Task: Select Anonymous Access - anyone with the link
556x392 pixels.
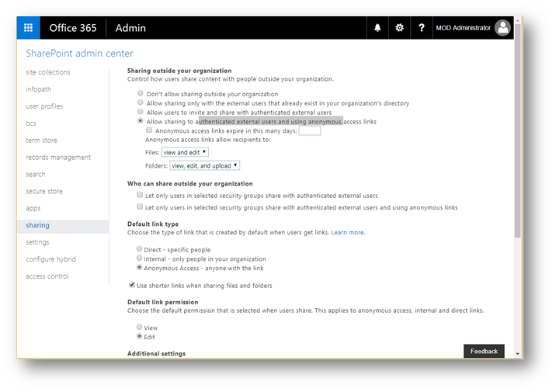Action: [139, 267]
